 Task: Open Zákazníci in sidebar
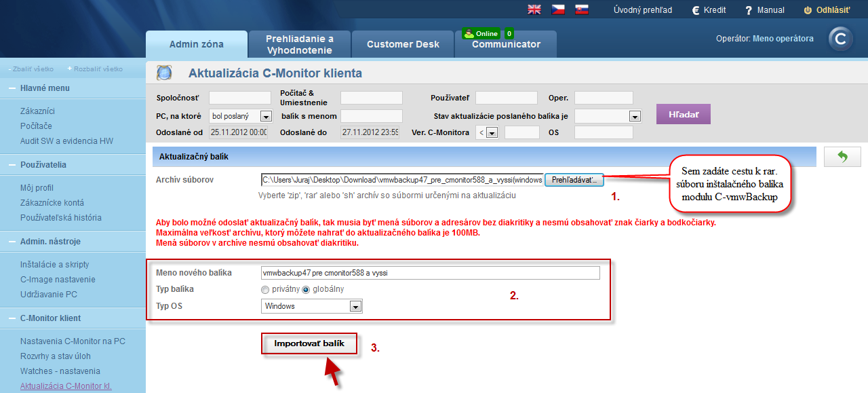pos(37,111)
